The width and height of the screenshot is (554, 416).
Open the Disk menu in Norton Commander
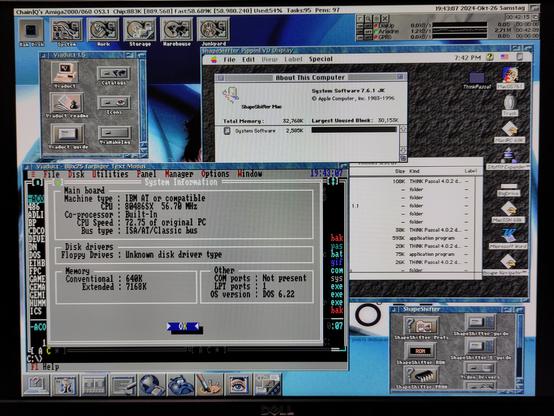coord(76,174)
